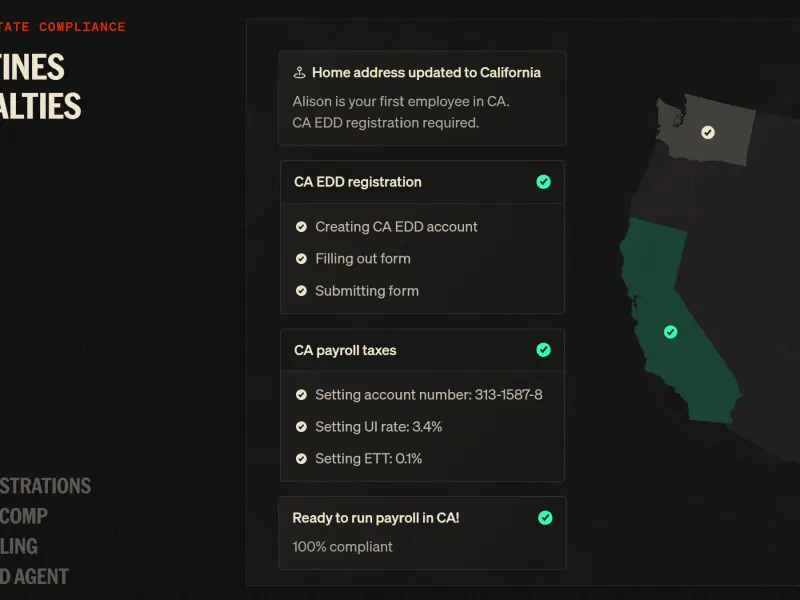Select the STRATIONS item in left list
The width and height of the screenshot is (800, 600).
point(45,486)
